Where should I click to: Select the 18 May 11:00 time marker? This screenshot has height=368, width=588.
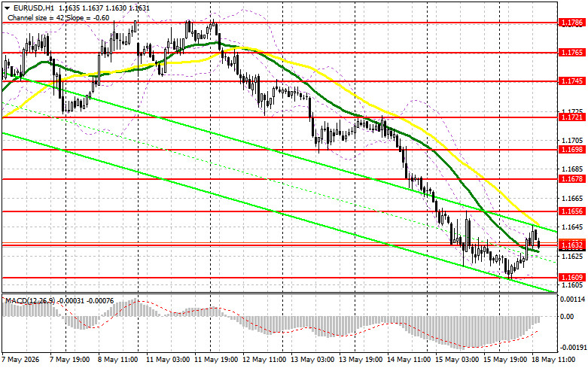tap(553, 360)
